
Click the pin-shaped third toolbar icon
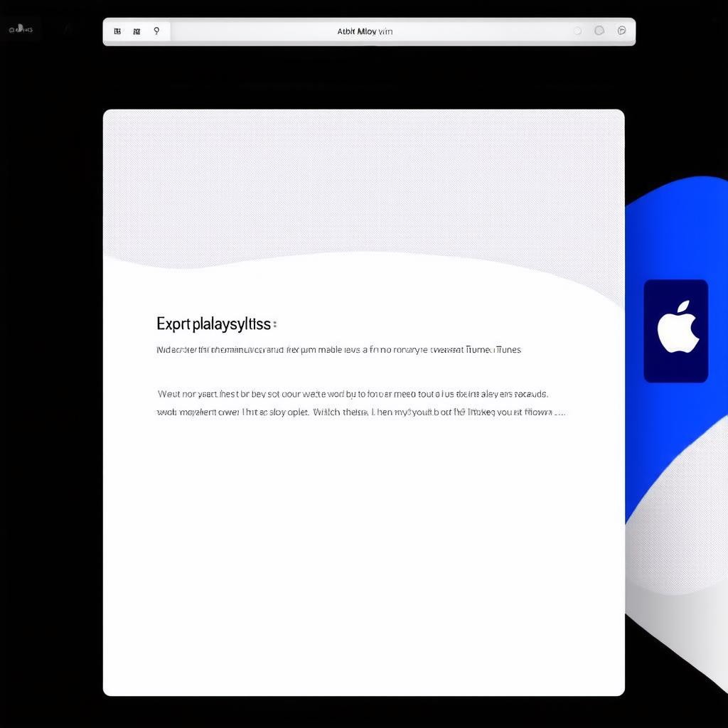coord(156,31)
